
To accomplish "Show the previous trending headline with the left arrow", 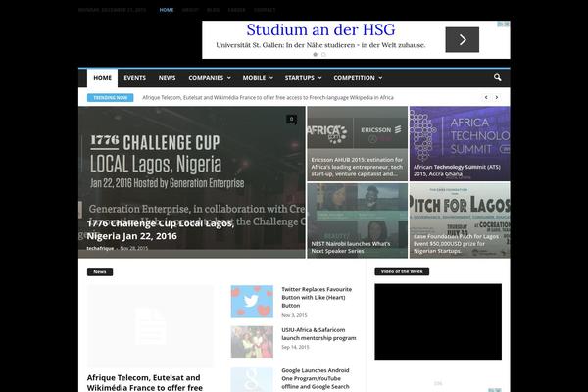I will [x=486, y=97].
